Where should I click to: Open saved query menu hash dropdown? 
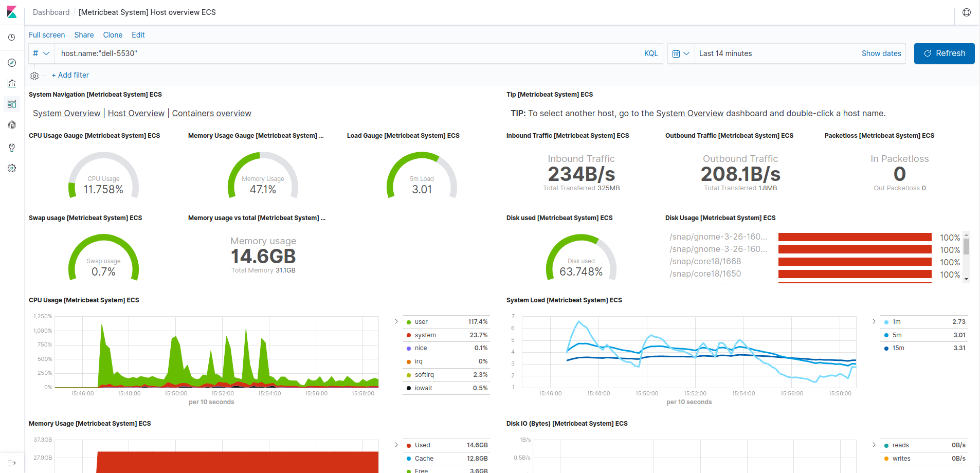point(41,53)
